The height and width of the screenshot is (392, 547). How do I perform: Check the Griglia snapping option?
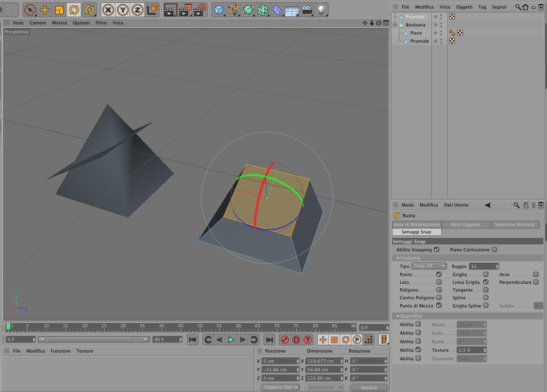click(486, 274)
